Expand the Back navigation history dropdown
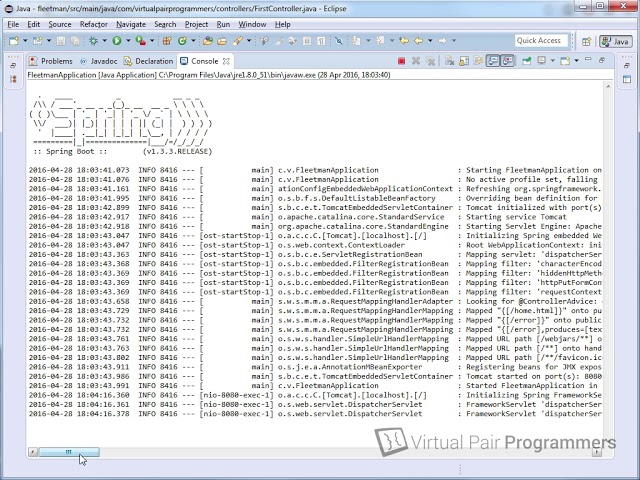 pyautogui.click(x=430, y=40)
